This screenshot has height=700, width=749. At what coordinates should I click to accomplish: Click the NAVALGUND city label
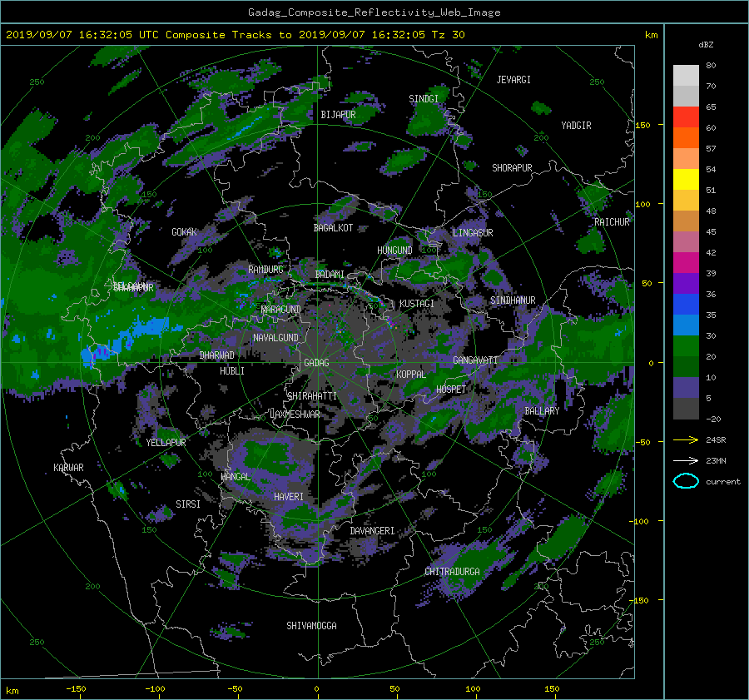tap(275, 338)
